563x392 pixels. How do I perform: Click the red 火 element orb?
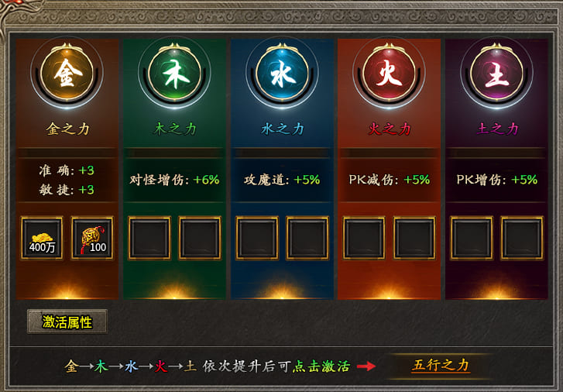[389, 74]
